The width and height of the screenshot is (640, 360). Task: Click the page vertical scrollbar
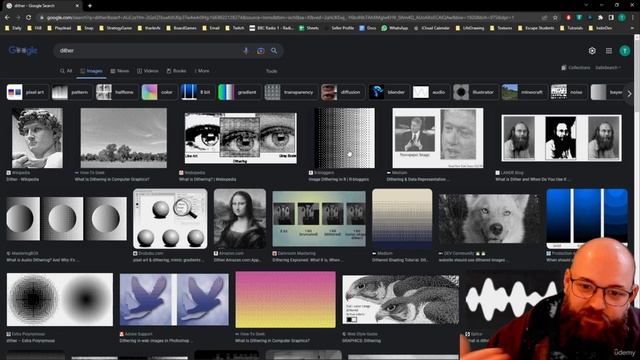click(636, 196)
